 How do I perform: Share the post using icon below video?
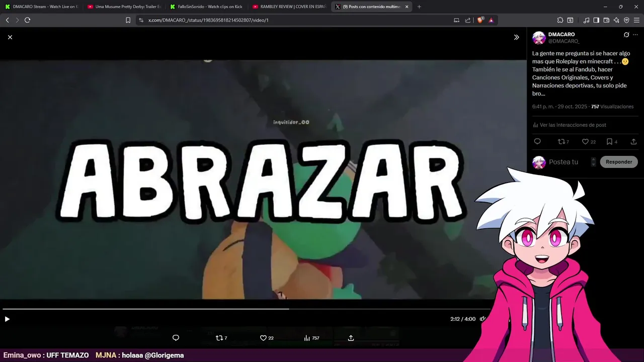click(351, 338)
